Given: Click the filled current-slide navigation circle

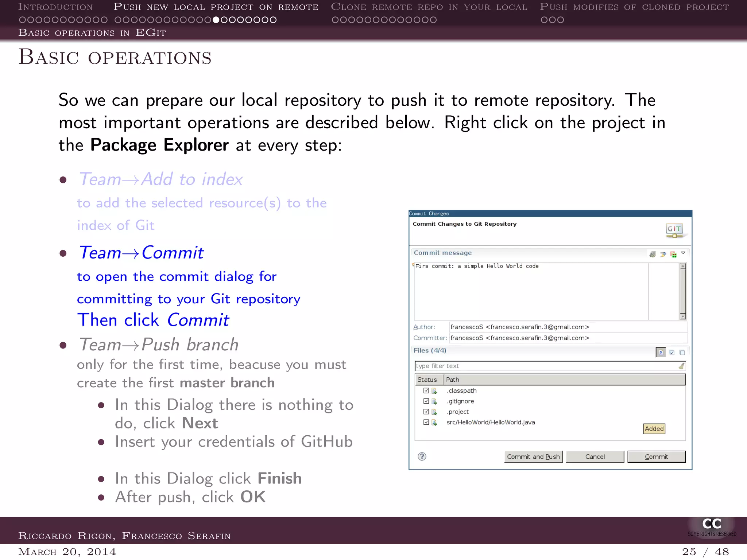Looking at the screenshot, I should click(x=216, y=20).
